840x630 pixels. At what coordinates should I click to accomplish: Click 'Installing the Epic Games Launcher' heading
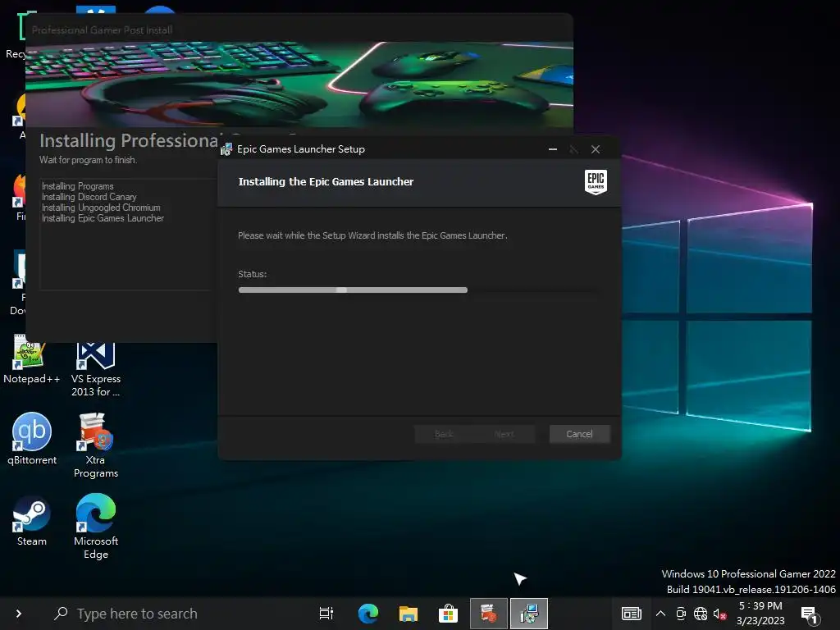[x=326, y=182]
